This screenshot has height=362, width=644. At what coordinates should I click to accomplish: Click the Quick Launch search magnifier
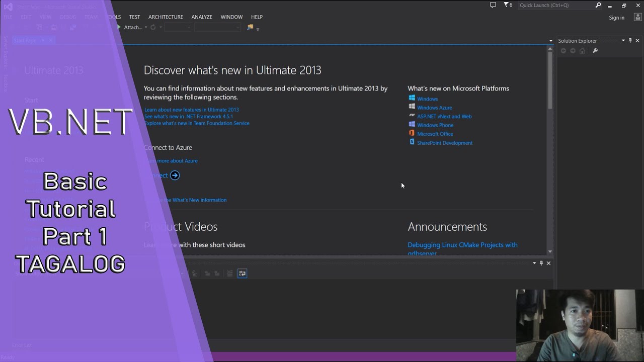click(x=598, y=5)
